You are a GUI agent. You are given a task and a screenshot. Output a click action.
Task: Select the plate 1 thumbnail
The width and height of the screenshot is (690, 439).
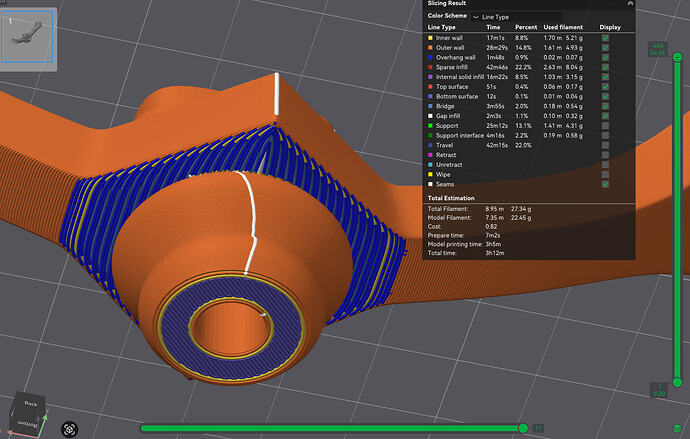[x=27, y=37]
